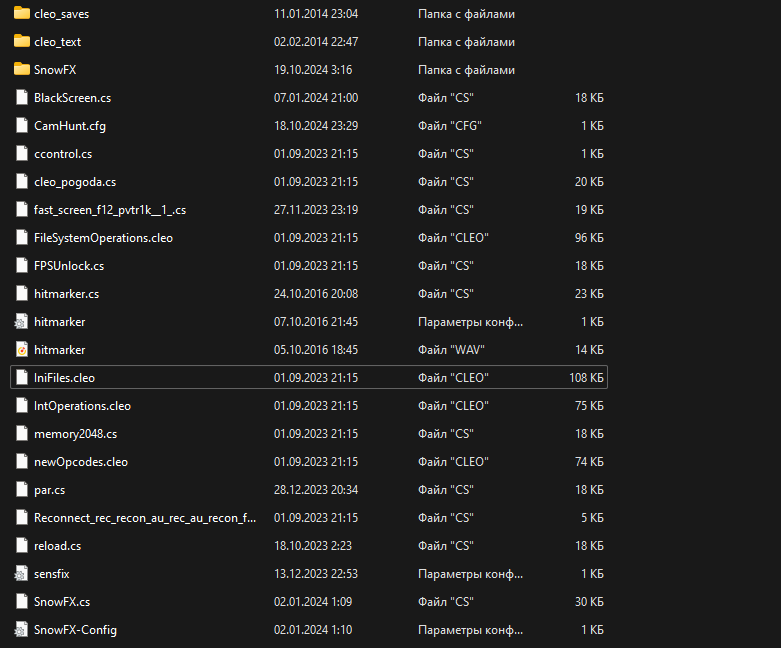
Task: Select the par.cs script file
Action: click(49, 490)
